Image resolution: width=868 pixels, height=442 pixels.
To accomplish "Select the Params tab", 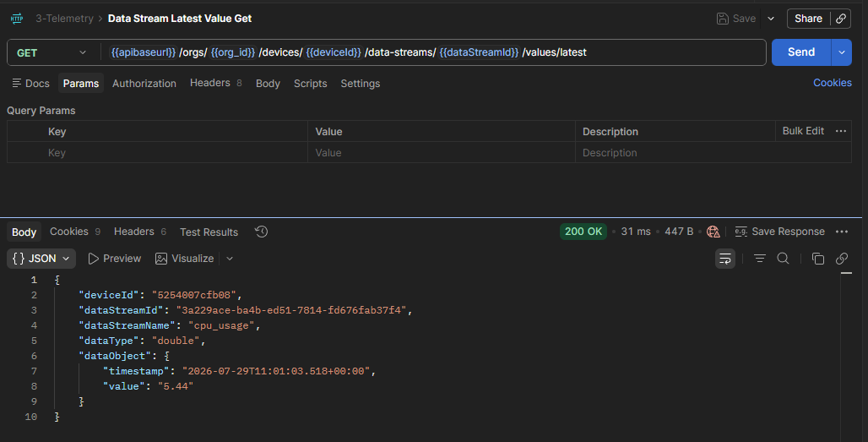I will [81, 83].
